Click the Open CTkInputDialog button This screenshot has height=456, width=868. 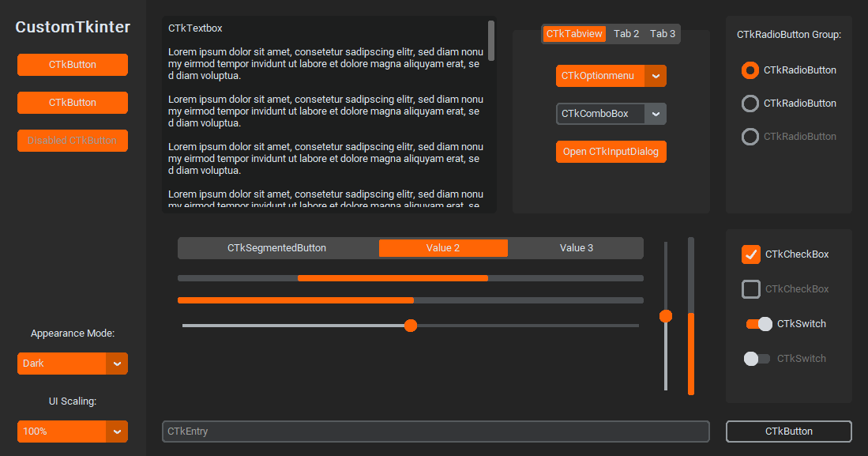tap(611, 151)
